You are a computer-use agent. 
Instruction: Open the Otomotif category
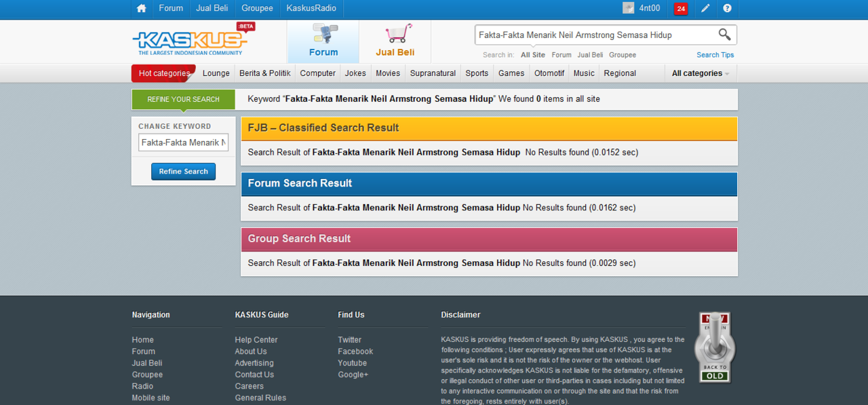[549, 73]
